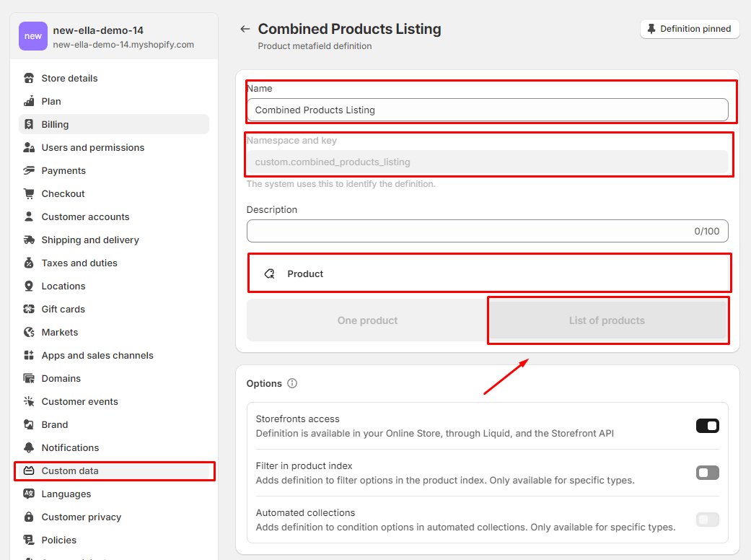Disable the Storefronts access toggle
The width and height of the screenshot is (751, 560).
pos(707,426)
